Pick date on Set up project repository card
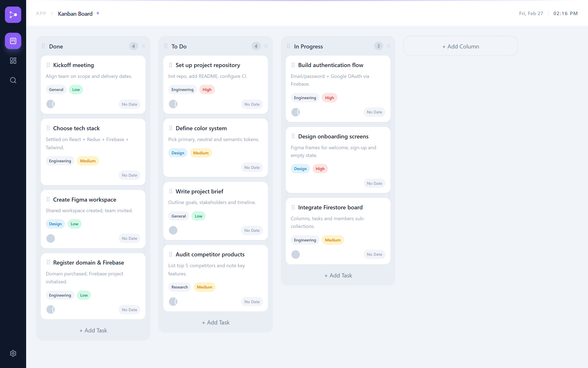 [x=252, y=104]
